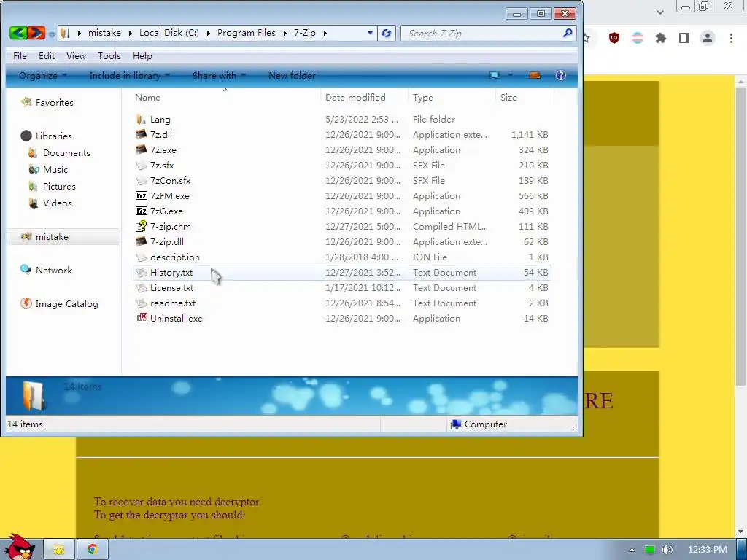The image size is (747, 560).
Task: Click the 7z.exe file icon
Action: (x=141, y=149)
